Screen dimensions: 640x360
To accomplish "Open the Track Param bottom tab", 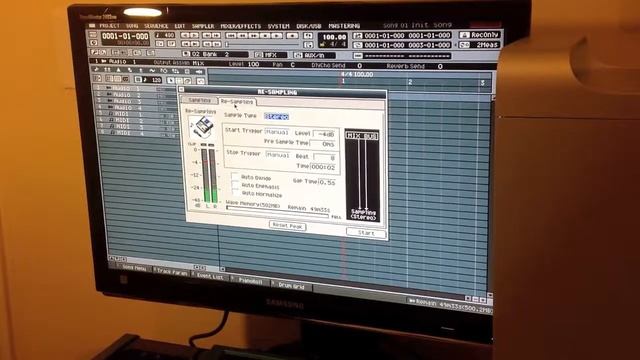I will 173,271.
